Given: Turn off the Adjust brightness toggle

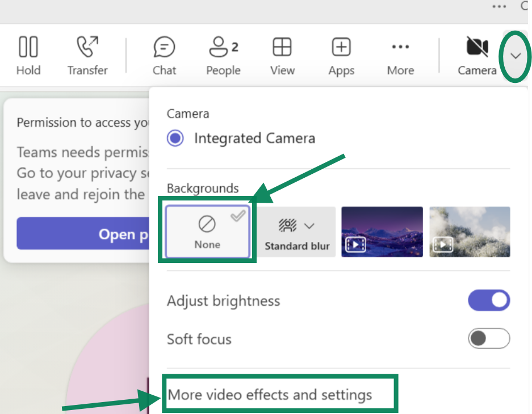Looking at the screenshot, I should tap(489, 300).
